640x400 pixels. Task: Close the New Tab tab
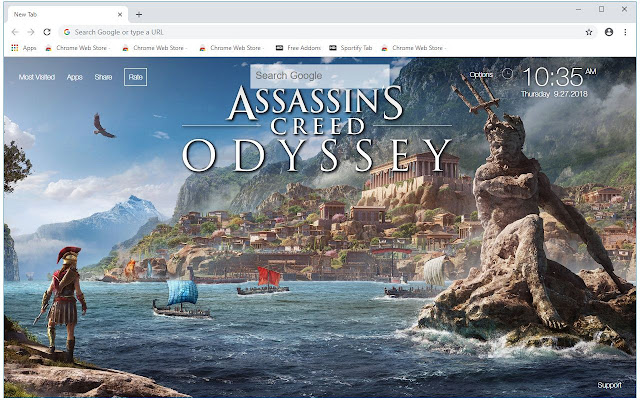pyautogui.click(x=120, y=14)
